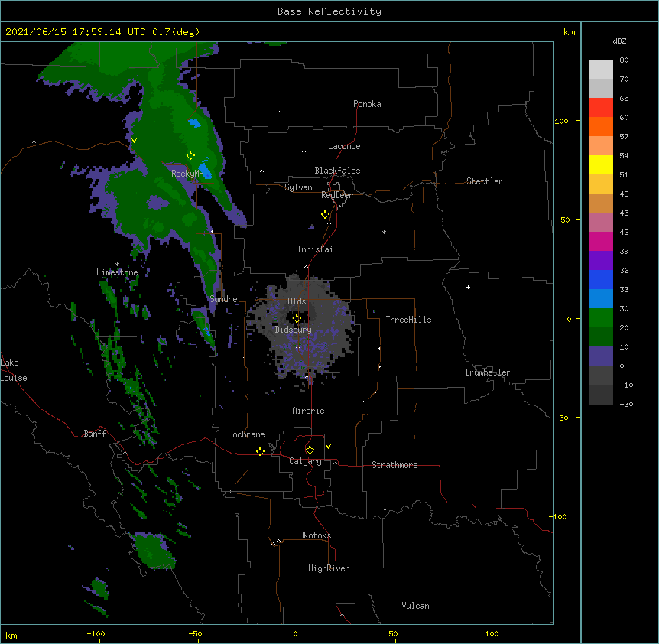Click the lightest gray 70-80 dBZ swatch
This screenshot has width=659, height=644.
pos(601,69)
